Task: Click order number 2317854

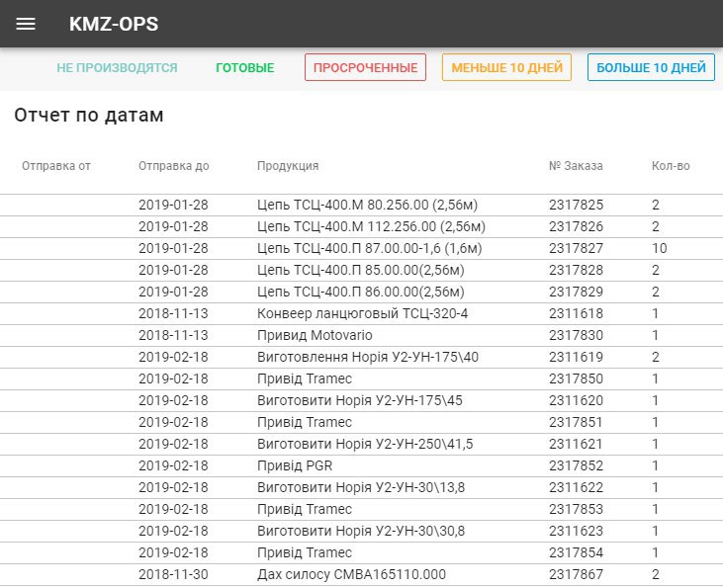Action: pos(576,552)
